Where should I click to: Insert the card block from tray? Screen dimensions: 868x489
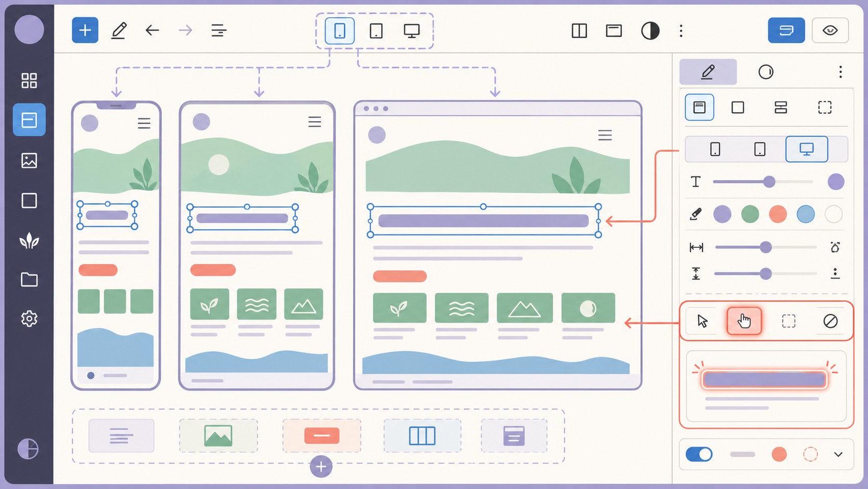click(x=514, y=435)
